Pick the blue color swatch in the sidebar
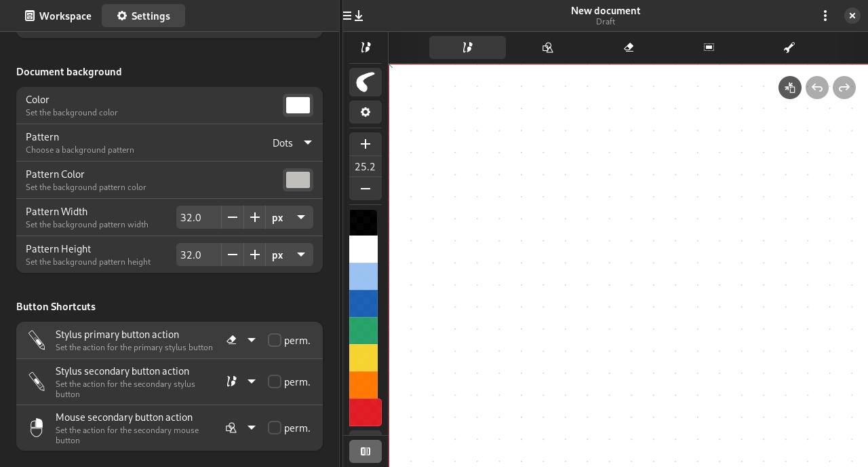This screenshot has width=868, height=467. click(x=363, y=303)
